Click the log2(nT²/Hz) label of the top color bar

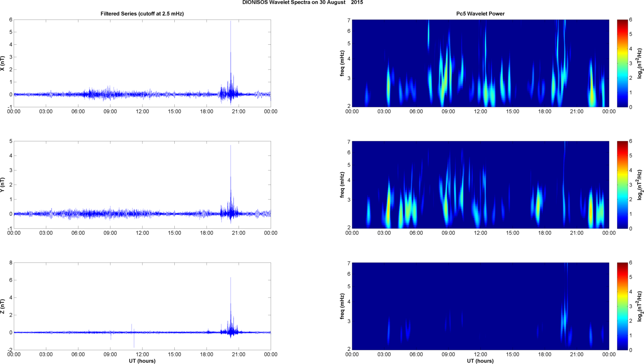[x=640, y=64]
